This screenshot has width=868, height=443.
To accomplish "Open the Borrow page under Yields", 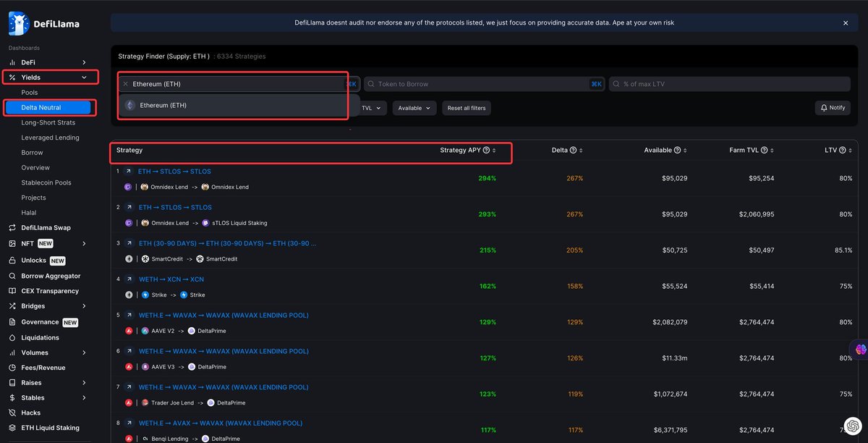I will coord(32,153).
